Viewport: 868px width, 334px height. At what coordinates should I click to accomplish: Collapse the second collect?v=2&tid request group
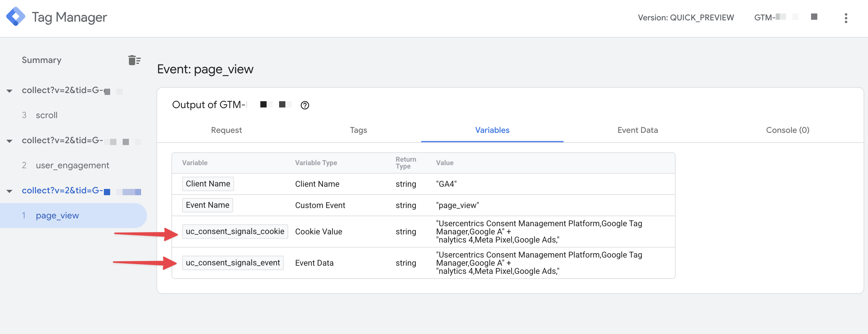click(x=9, y=141)
